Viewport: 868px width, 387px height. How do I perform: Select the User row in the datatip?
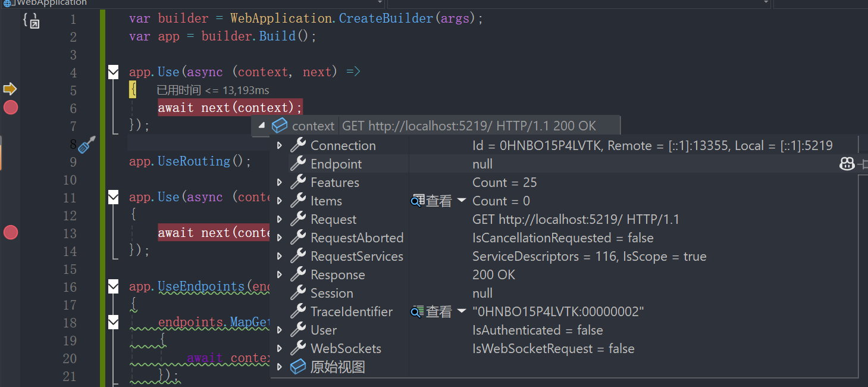pyautogui.click(x=324, y=330)
